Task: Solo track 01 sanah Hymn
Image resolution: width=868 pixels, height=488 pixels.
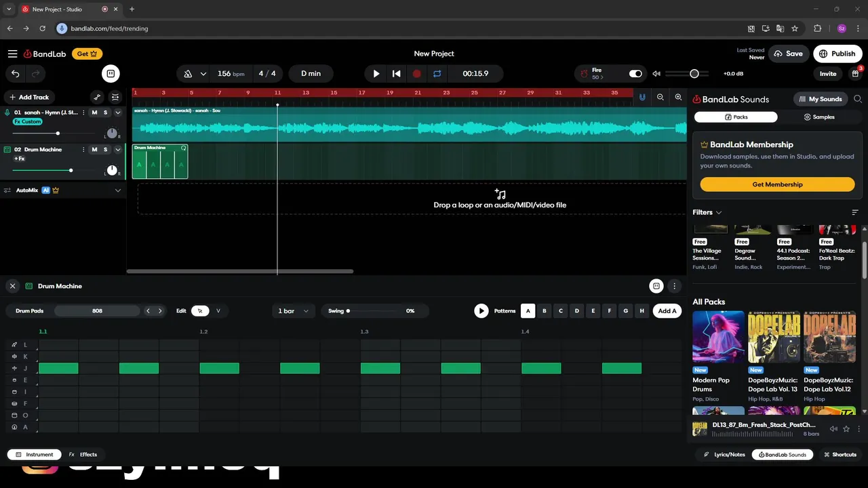Action: click(x=105, y=113)
